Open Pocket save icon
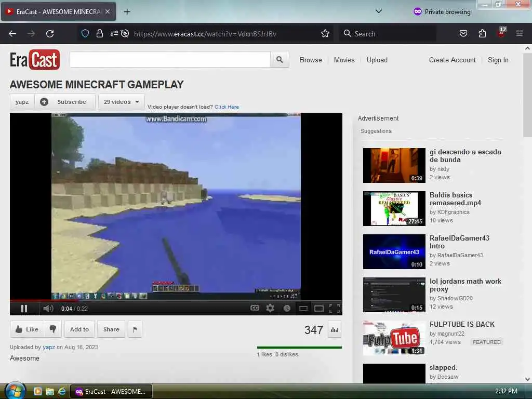Viewport: 532px width, 399px height. [x=463, y=33]
